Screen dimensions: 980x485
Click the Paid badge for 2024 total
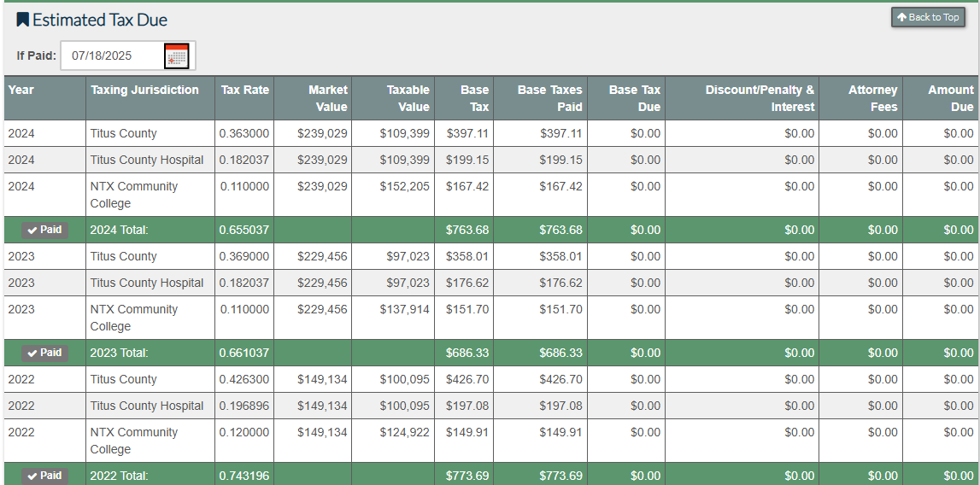point(44,230)
